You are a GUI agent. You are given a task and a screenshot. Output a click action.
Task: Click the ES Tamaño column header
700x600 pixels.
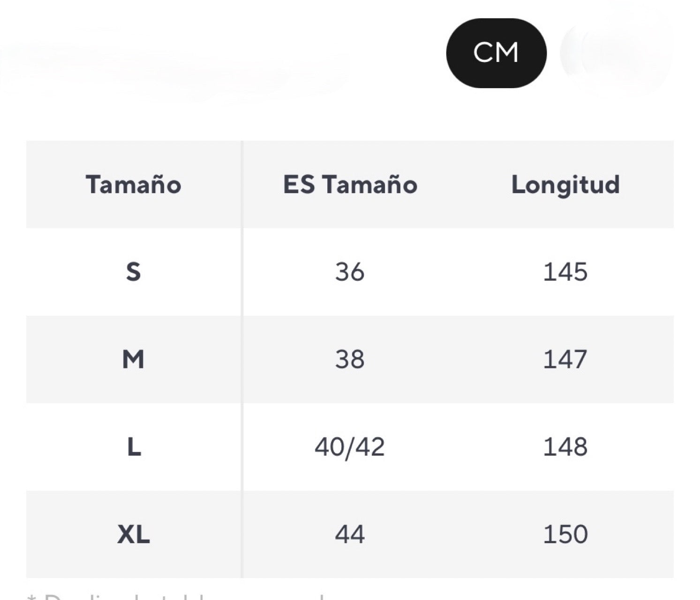[x=350, y=184]
